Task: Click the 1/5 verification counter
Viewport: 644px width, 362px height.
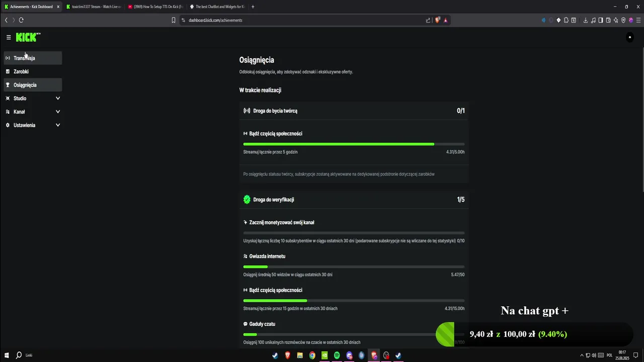Action: click(461, 200)
